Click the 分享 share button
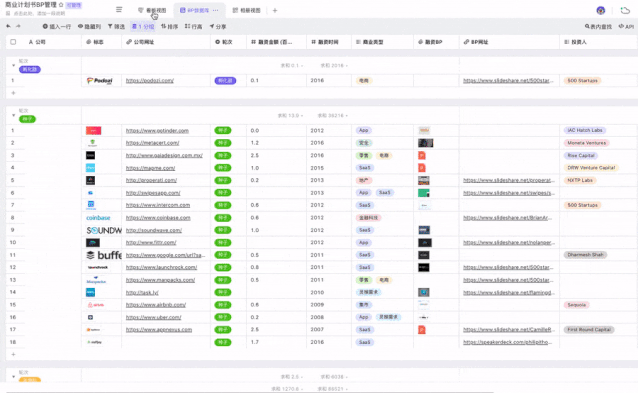Viewport: 638px width, 393px height. tap(218, 26)
